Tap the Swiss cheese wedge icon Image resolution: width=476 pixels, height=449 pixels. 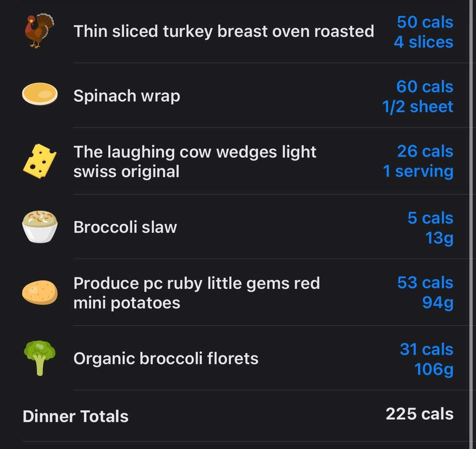pyautogui.click(x=40, y=161)
